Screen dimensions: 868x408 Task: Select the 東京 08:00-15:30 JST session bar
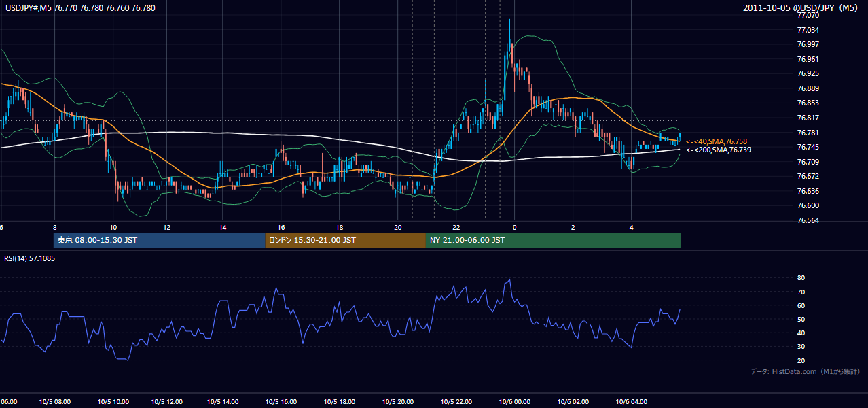point(159,240)
